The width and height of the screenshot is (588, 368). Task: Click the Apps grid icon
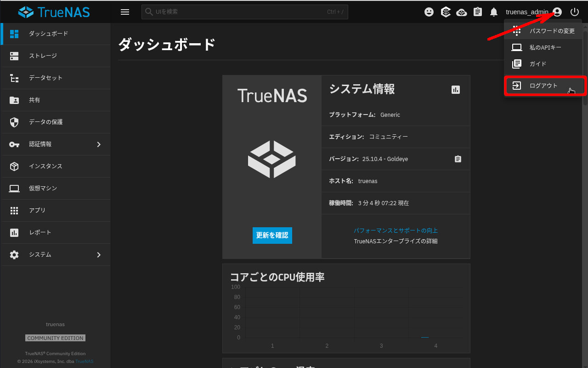pos(14,210)
